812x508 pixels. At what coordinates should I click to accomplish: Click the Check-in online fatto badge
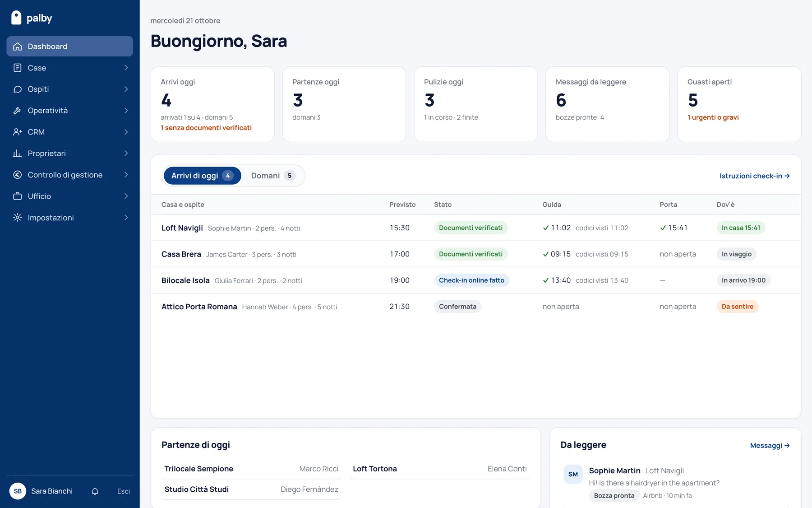tap(471, 280)
